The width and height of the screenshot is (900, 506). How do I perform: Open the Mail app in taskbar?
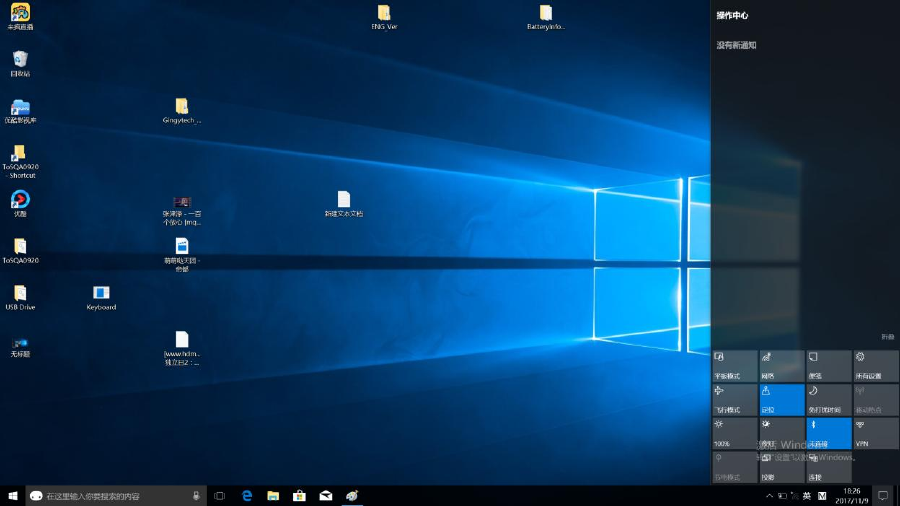click(326, 495)
